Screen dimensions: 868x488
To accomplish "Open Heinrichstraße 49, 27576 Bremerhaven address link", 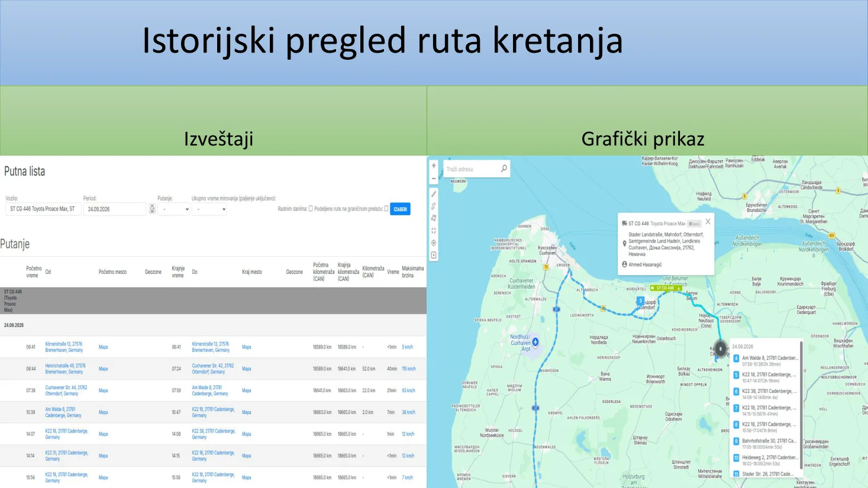I will [65, 369].
